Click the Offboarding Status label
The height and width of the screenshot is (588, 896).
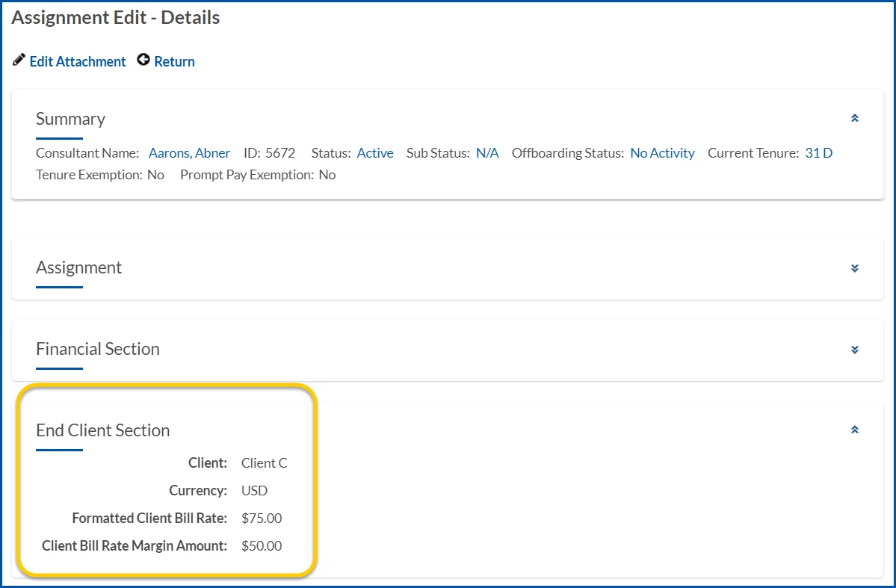[x=568, y=153]
